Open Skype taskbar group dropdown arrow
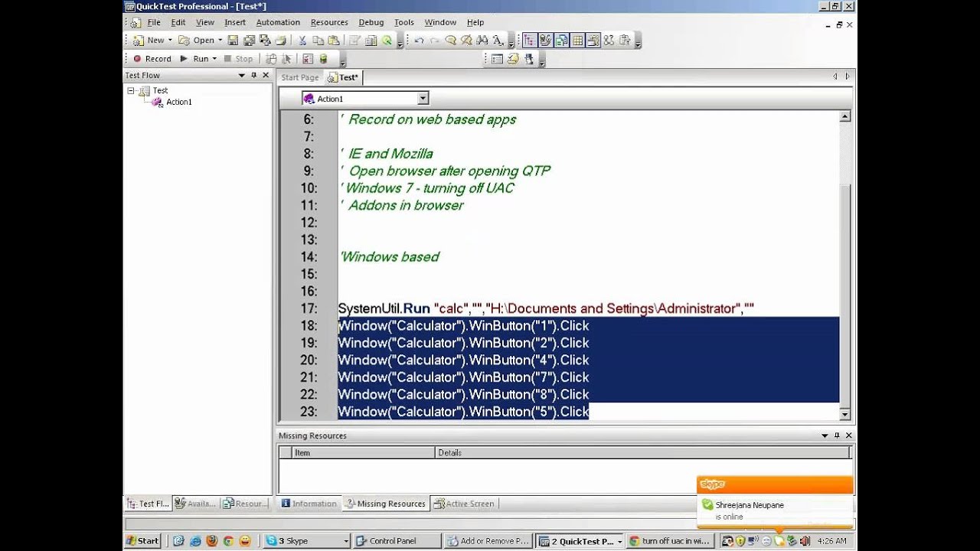The image size is (980, 551). click(x=346, y=541)
